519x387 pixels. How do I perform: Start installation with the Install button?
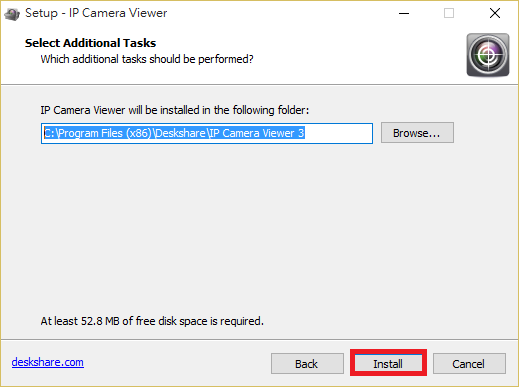[x=388, y=363]
